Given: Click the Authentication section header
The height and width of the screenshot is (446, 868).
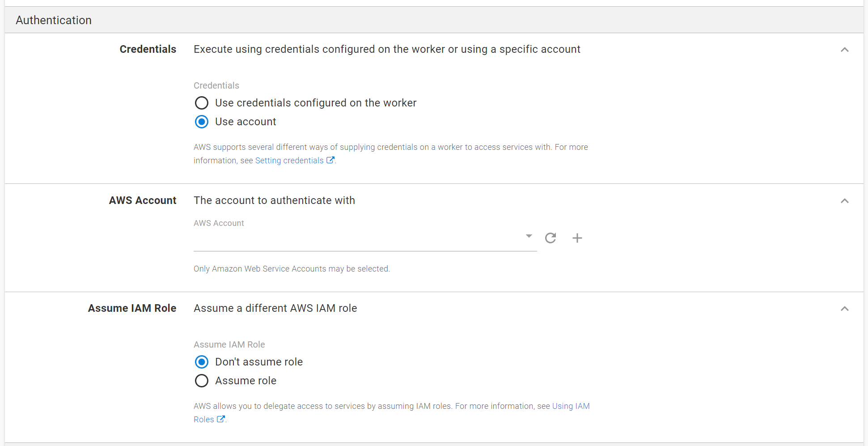Looking at the screenshot, I should click(54, 20).
